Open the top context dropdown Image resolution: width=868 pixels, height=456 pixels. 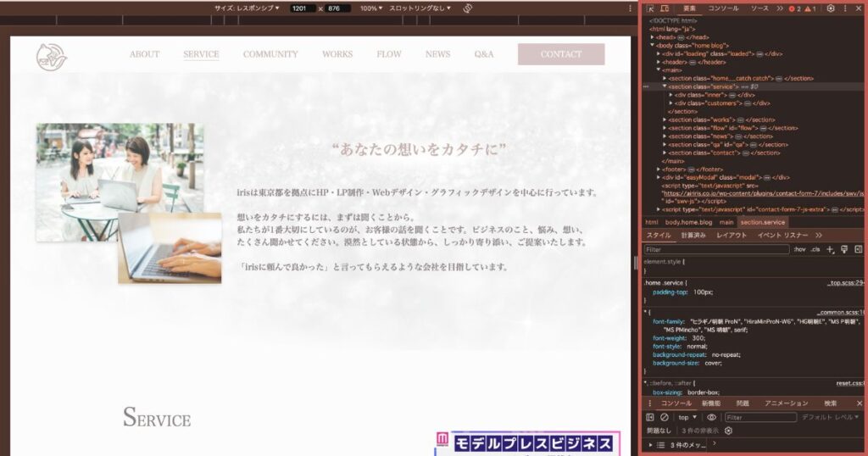pos(687,417)
